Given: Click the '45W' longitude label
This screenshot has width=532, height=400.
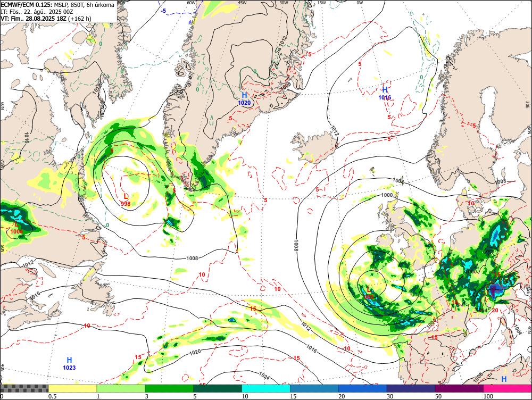Looking at the screenshot, I should pyautogui.click(x=242, y=3).
